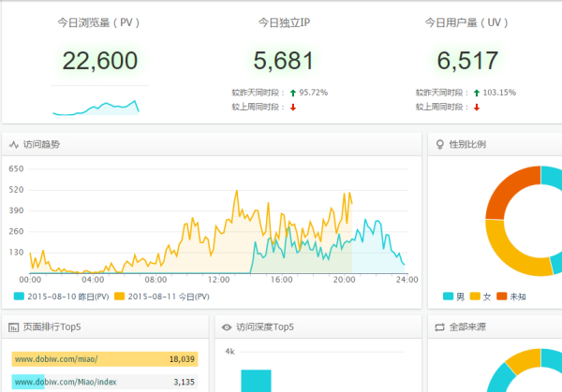This screenshot has width=562, height=392.
Task: Click the PV sparkline mini chart
Action: (96, 108)
